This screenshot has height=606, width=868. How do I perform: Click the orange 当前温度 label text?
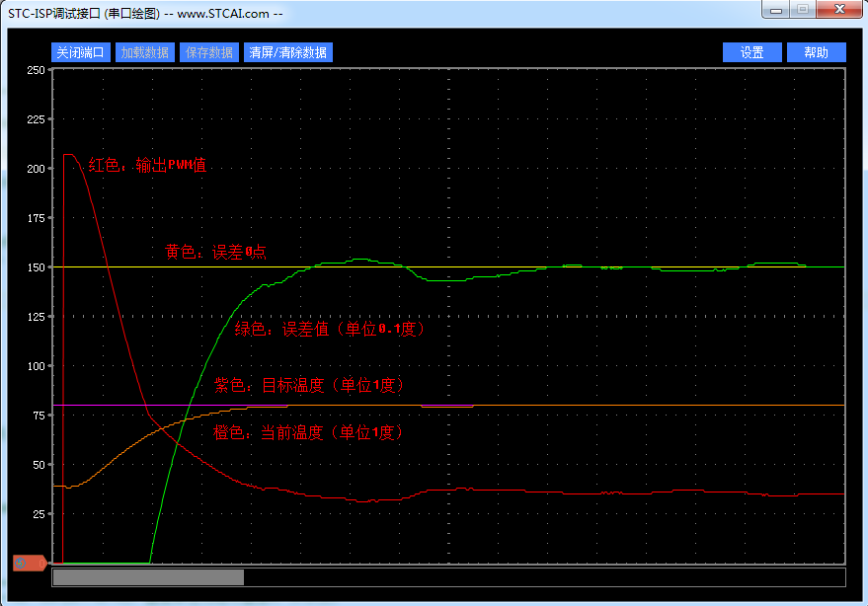coord(308,432)
